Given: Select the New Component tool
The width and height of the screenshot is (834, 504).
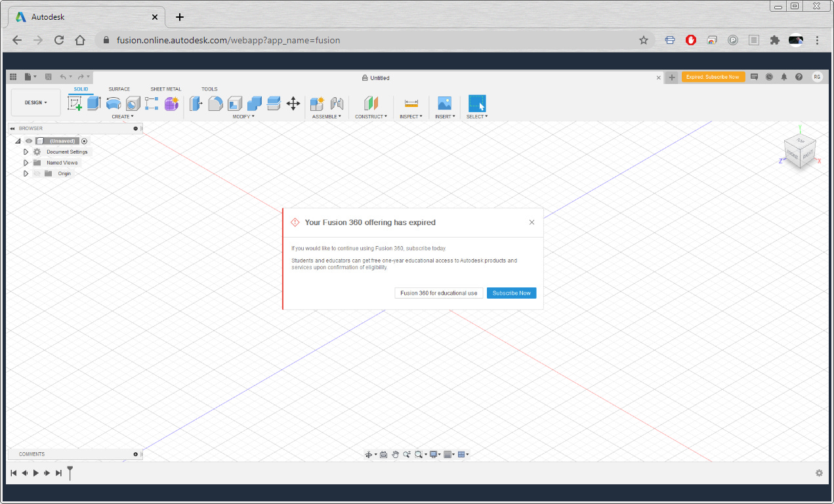Looking at the screenshot, I should pos(318,104).
